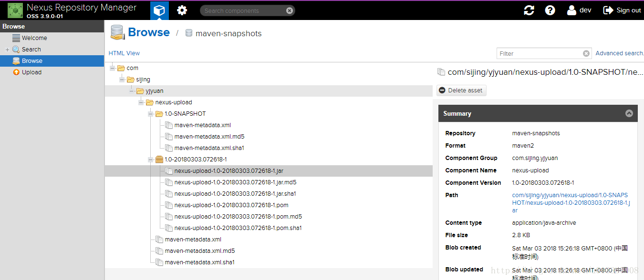The image size is (644, 280).
Task: Open help via the question mark icon
Action: (550, 10)
